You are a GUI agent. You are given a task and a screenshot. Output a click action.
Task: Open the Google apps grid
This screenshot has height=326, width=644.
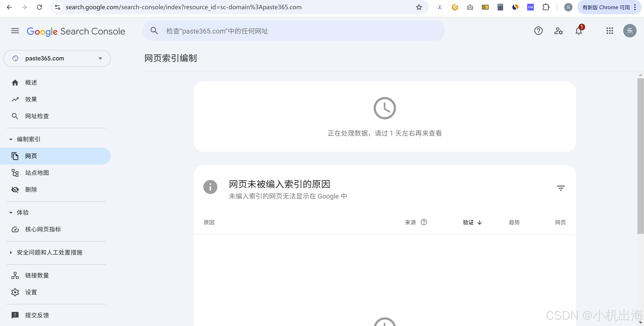tap(609, 31)
